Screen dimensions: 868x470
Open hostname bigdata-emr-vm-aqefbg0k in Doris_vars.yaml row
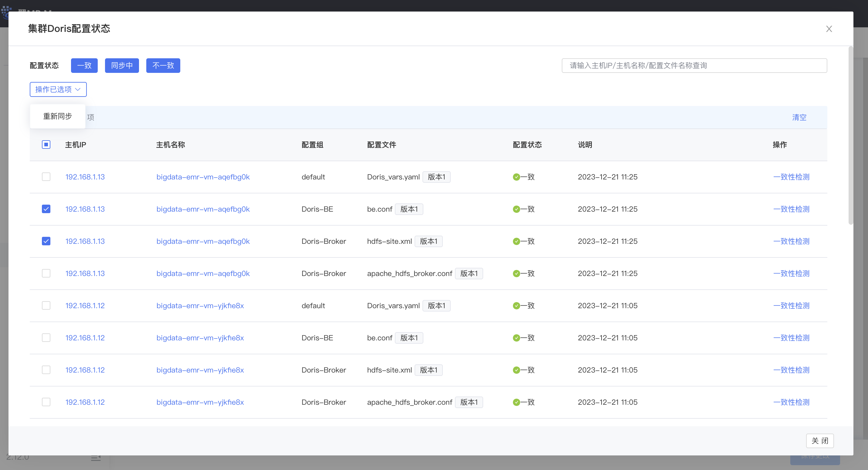coord(203,177)
